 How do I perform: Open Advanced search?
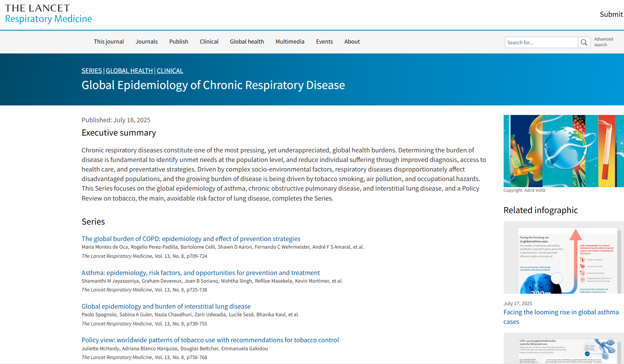(603, 42)
